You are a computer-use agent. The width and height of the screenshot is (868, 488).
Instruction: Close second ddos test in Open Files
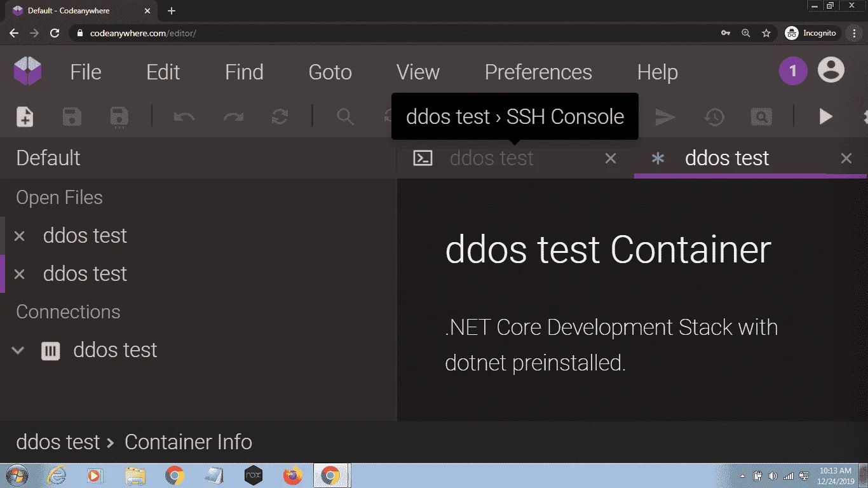(20, 274)
